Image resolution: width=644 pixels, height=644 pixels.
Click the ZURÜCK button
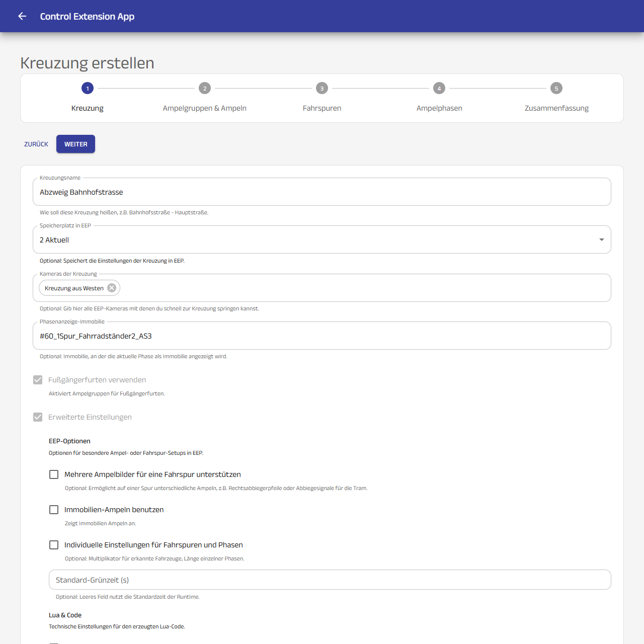(x=36, y=144)
